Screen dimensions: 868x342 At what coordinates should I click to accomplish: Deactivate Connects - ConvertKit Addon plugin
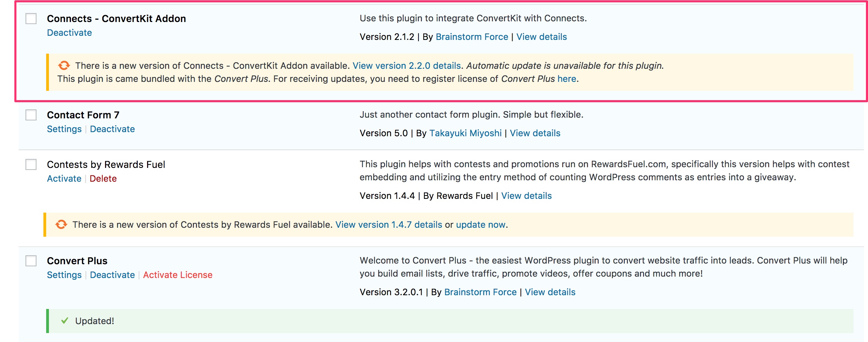click(x=69, y=33)
